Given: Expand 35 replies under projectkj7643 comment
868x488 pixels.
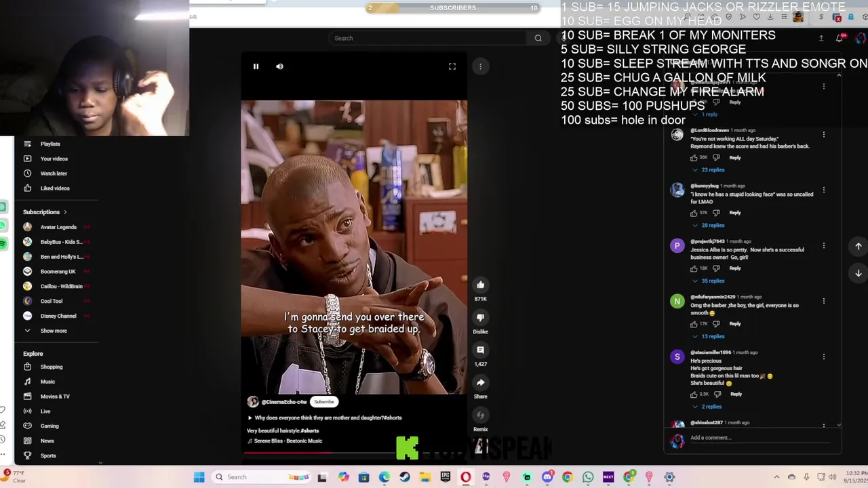Looking at the screenshot, I should tap(709, 281).
